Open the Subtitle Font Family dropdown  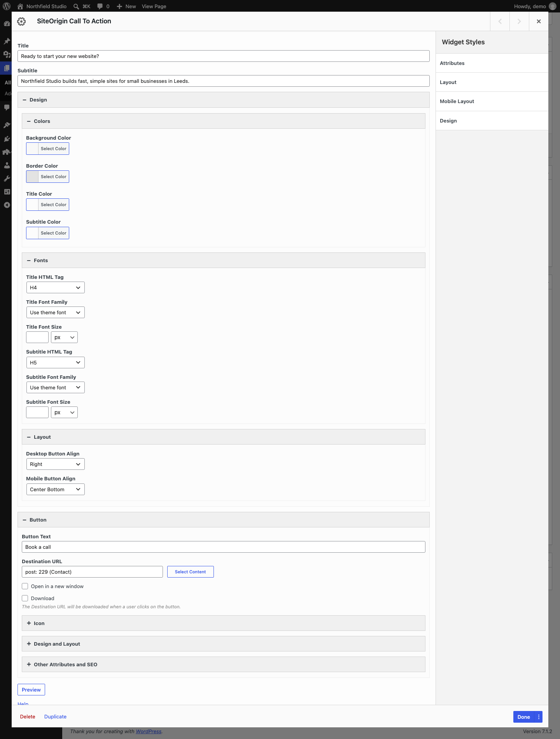tap(55, 387)
